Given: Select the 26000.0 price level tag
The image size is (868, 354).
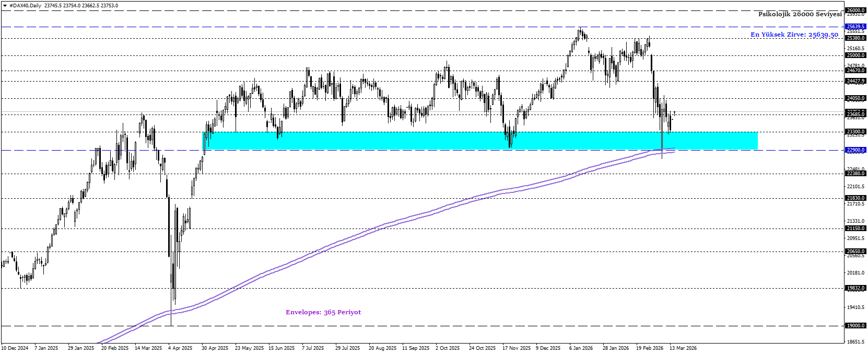Looking at the screenshot, I should pos(855,10).
